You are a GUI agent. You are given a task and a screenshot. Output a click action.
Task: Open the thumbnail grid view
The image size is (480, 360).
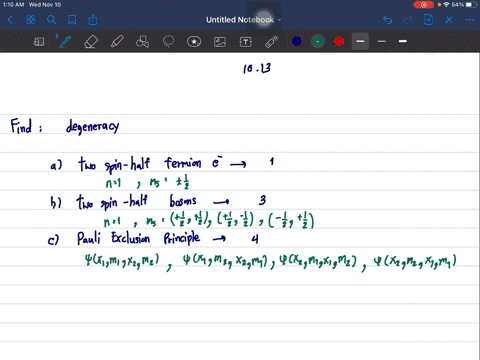click(x=31, y=20)
